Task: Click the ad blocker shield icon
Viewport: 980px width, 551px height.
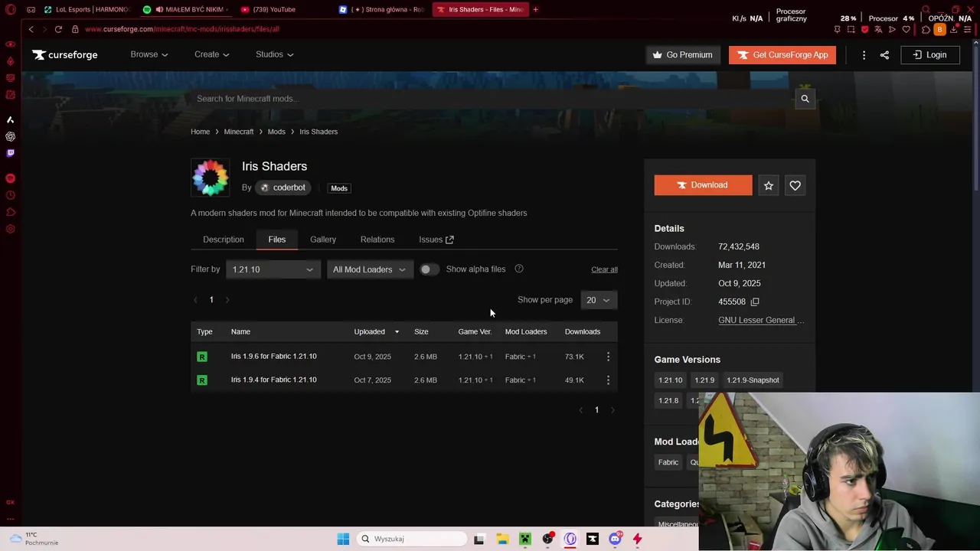Action: pyautogui.click(x=864, y=29)
